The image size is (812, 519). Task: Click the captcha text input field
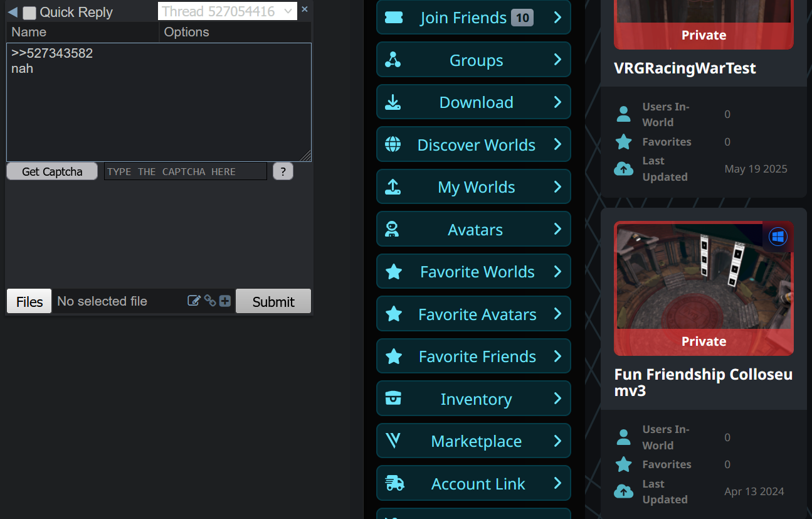[x=186, y=171]
